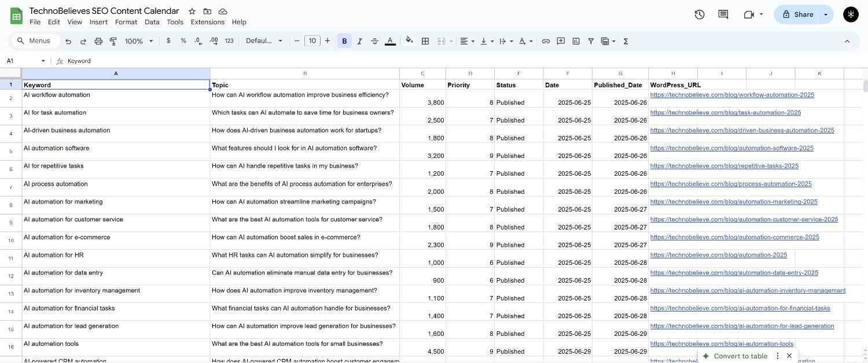Image resolution: width=868 pixels, height=363 pixels.
Task: Click the Insert comment icon
Action: 561,41
